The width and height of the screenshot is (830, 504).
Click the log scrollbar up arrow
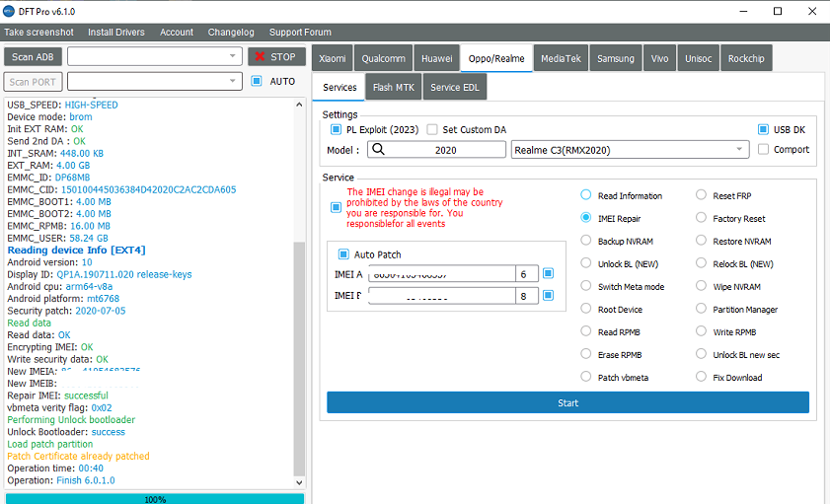pyautogui.click(x=299, y=105)
